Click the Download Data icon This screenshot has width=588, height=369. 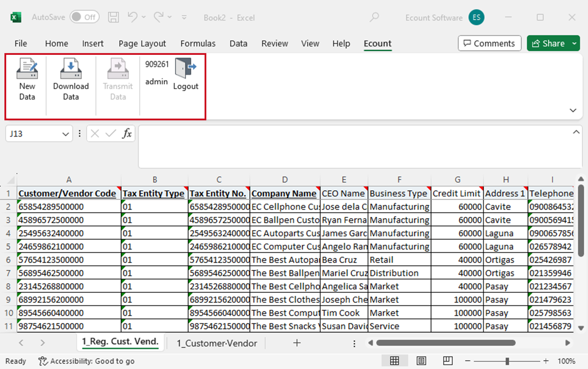71,69
